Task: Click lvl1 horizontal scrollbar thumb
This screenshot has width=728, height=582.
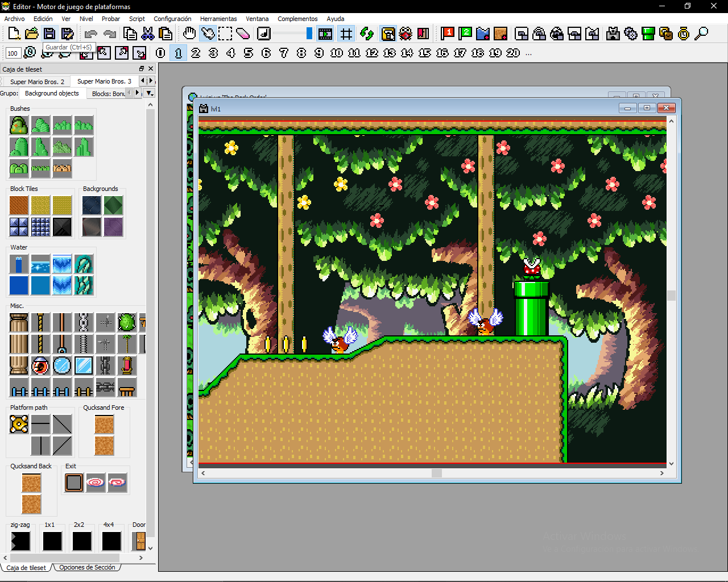Action: [x=437, y=473]
